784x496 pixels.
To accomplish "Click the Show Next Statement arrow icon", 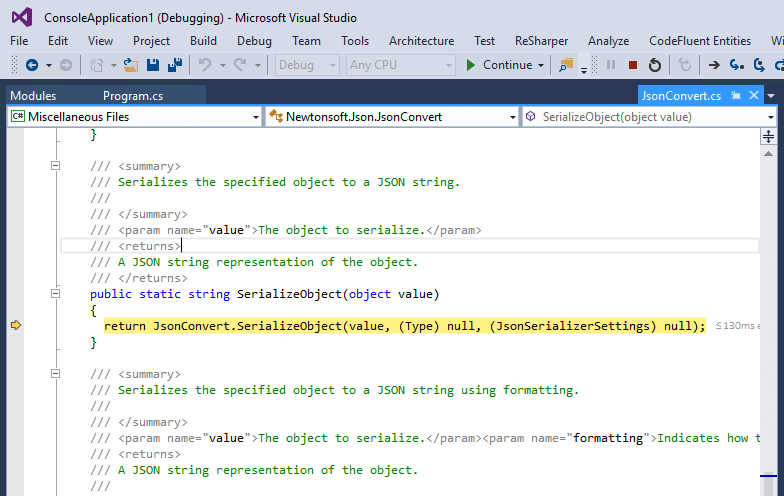I will pos(714,65).
